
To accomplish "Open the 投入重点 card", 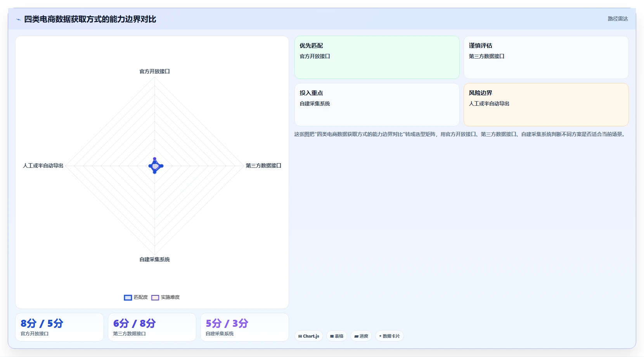I will coord(377,105).
